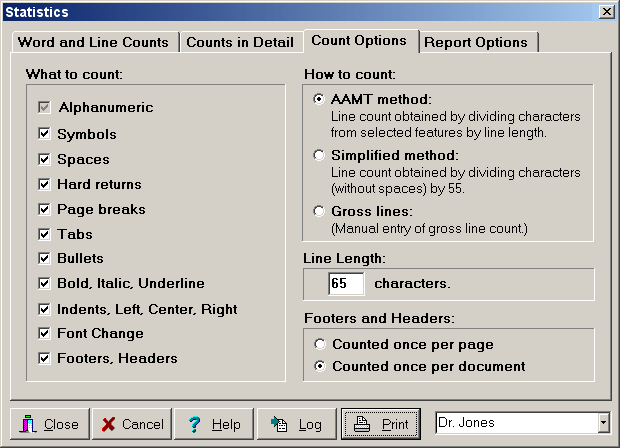
Task: Switch to the Word and Line Counts tab
Action: click(x=95, y=42)
